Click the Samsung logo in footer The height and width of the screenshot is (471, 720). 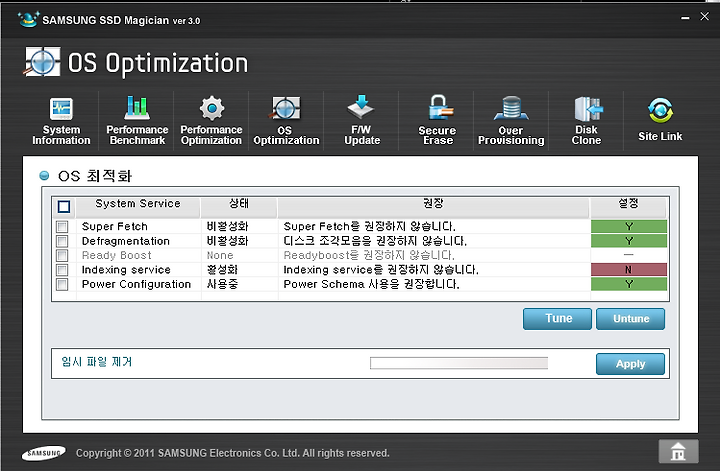[x=43, y=453]
